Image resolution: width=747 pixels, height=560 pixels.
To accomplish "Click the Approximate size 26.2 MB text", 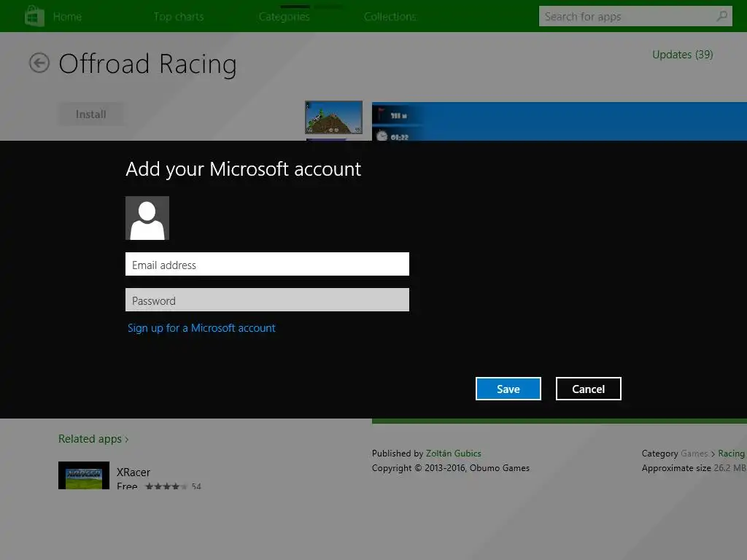I will (694, 468).
